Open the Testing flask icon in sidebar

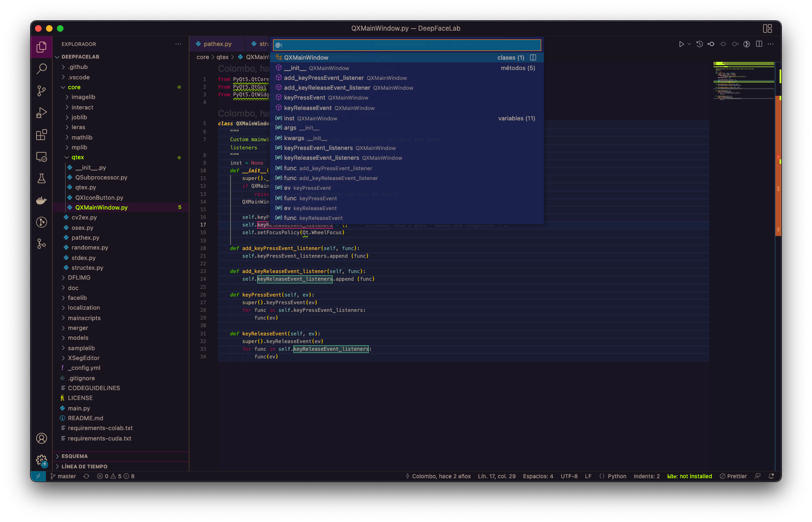coord(41,178)
